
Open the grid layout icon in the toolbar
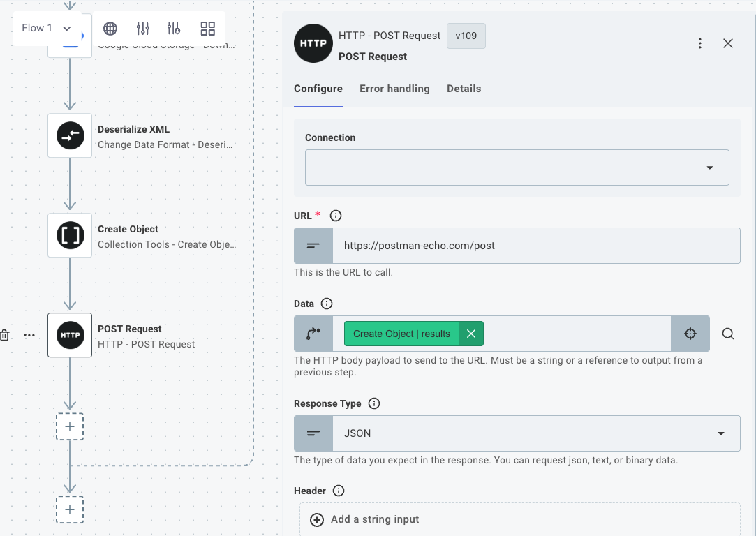click(x=207, y=29)
